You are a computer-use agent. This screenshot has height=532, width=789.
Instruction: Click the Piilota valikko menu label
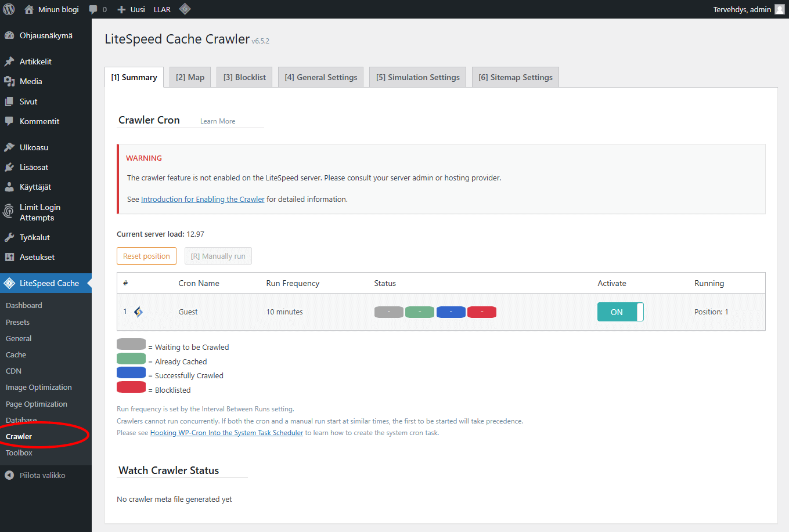point(42,475)
